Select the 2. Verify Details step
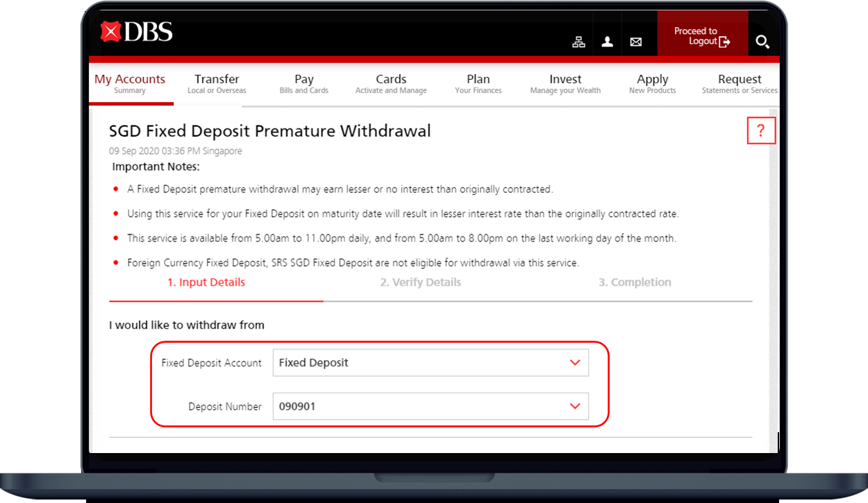The height and width of the screenshot is (503, 868). coord(420,282)
